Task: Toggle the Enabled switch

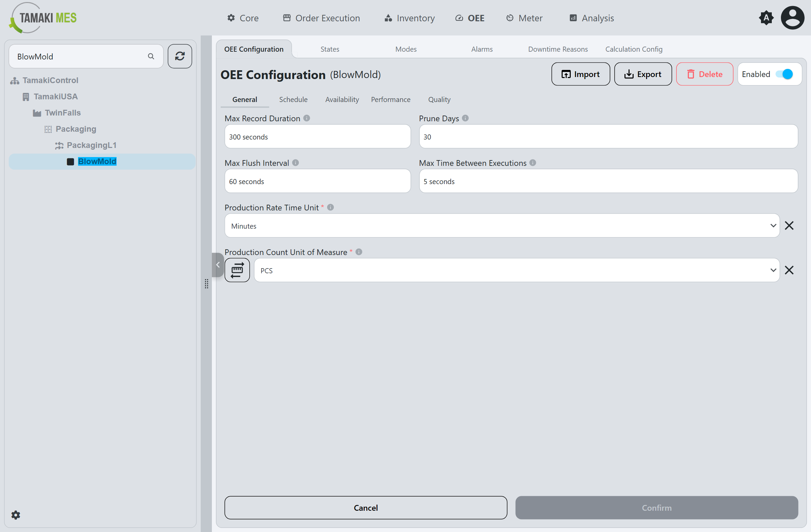Action: pos(785,74)
